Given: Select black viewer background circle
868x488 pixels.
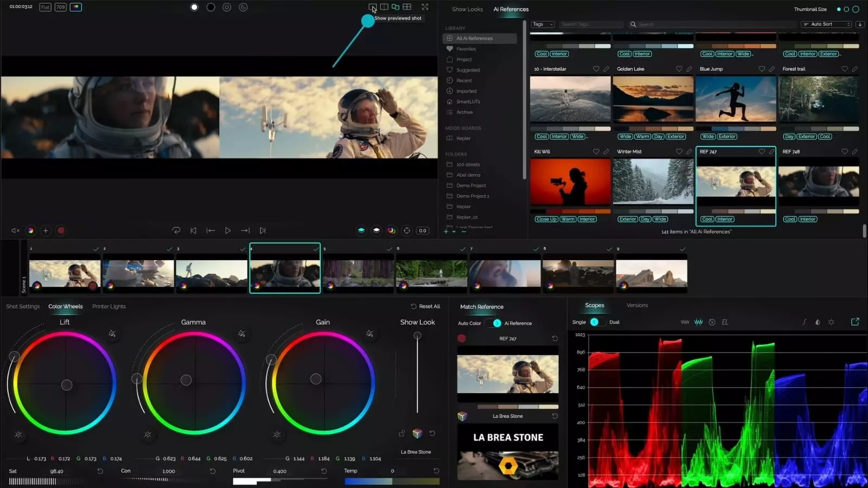Looking at the screenshot, I should point(210,7).
